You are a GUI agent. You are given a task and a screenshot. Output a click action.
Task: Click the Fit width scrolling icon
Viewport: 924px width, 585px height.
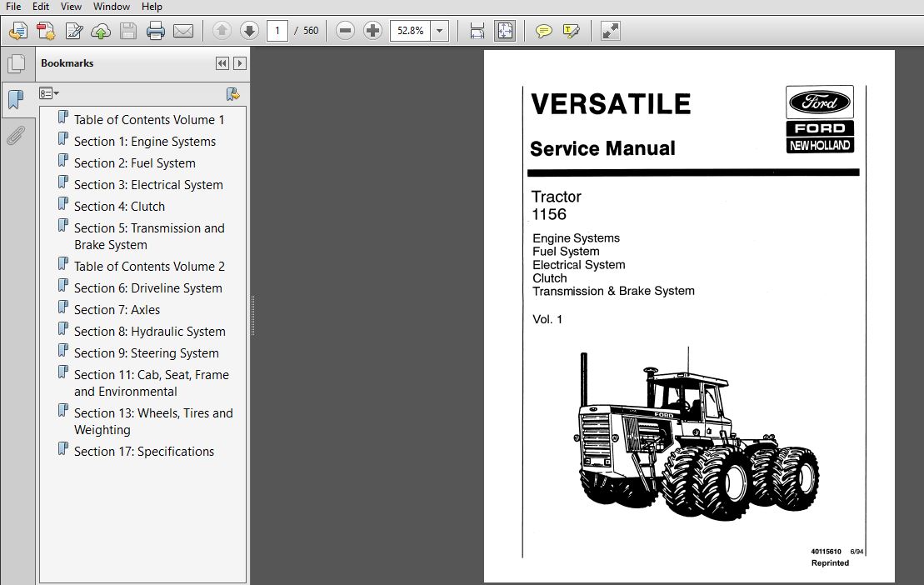coord(477,31)
